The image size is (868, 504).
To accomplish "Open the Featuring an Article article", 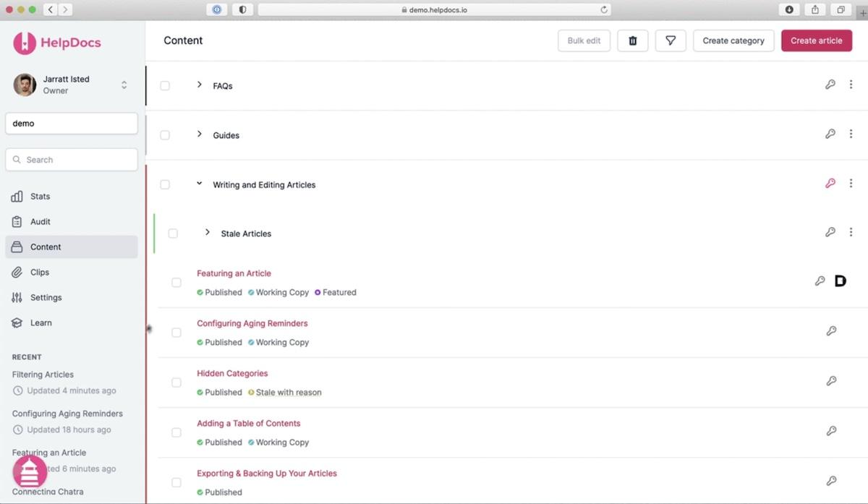I will (234, 273).
